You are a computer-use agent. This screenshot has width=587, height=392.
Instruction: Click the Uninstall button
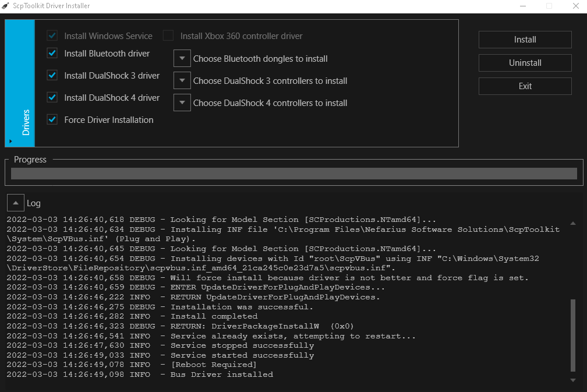pos(525,63)
